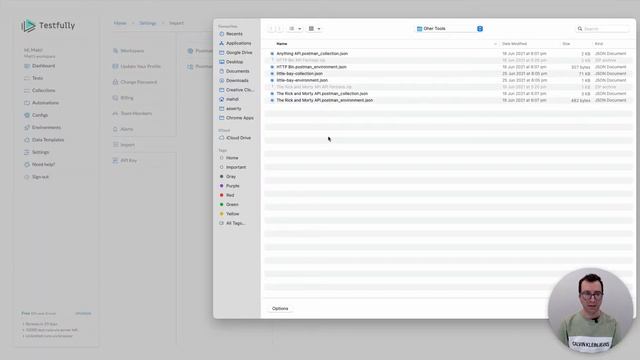
Task: Open Configs in Testfully sidebar
Action: 40,115
